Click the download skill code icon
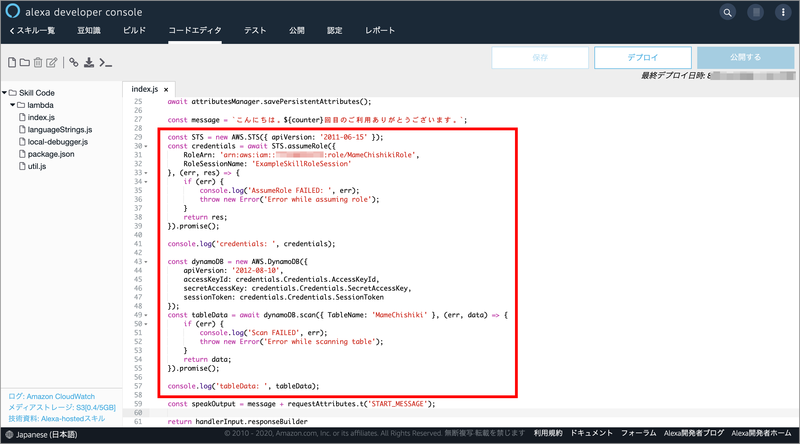The width and height of the screenshot is (800, 444). pos(89,62)
